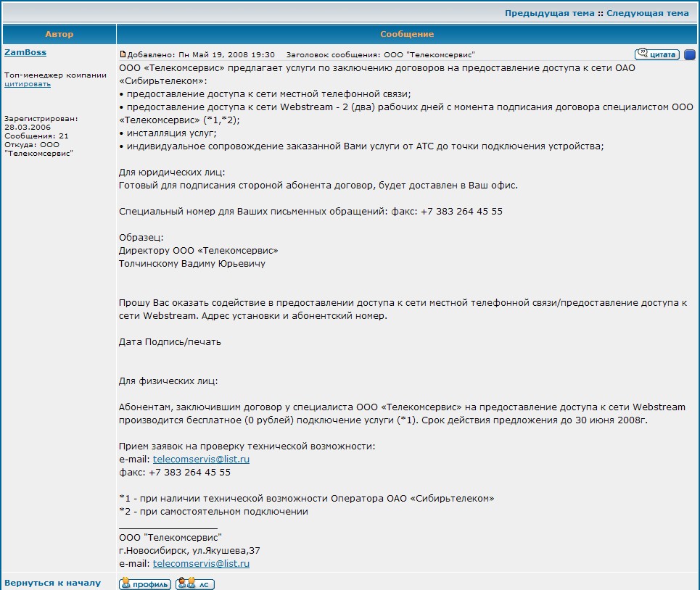Screen dimensions: 700x590
Task: Click the text 'Топ-менеджер компании'
Action: (55, 75)
